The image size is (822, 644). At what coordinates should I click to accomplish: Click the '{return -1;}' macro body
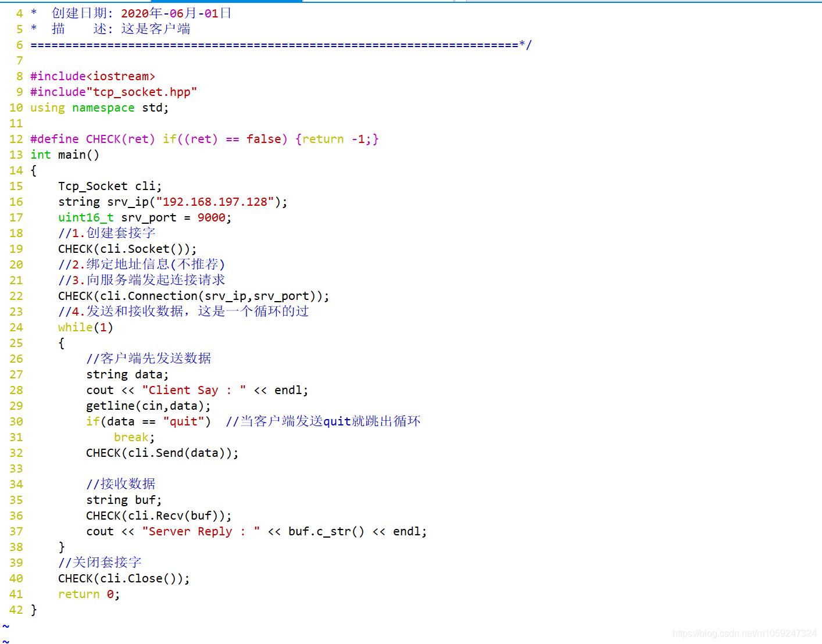(x=337, y=139)
